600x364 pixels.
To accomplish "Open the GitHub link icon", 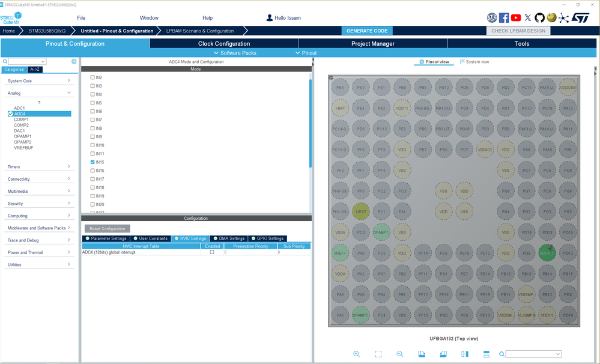I will tap(539, 17).
